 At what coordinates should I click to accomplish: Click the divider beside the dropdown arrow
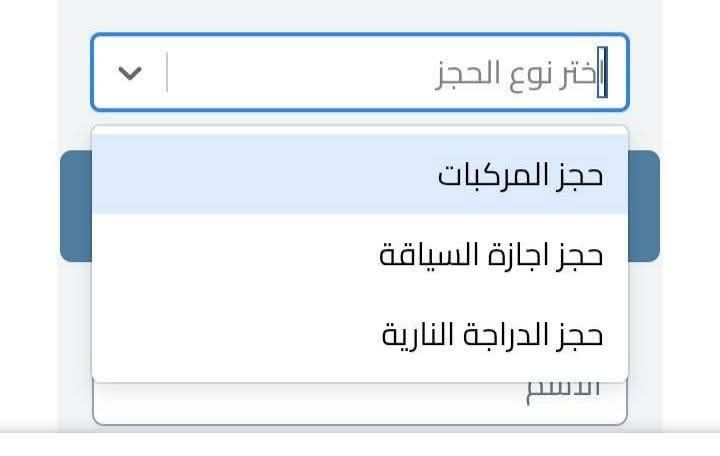[x=167, y=73]
